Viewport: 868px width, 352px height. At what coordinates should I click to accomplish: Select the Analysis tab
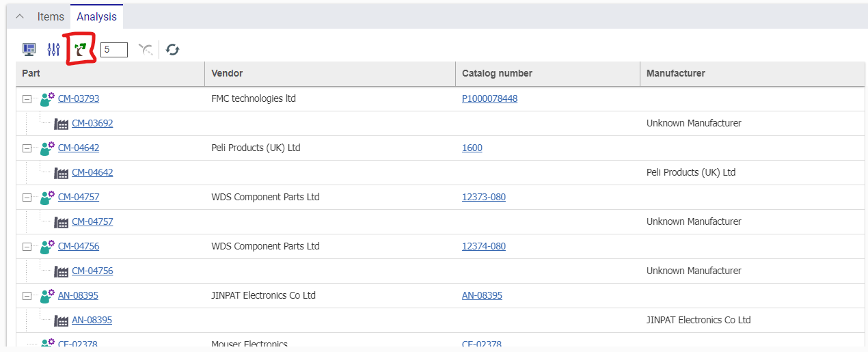[x=96, y=16]
